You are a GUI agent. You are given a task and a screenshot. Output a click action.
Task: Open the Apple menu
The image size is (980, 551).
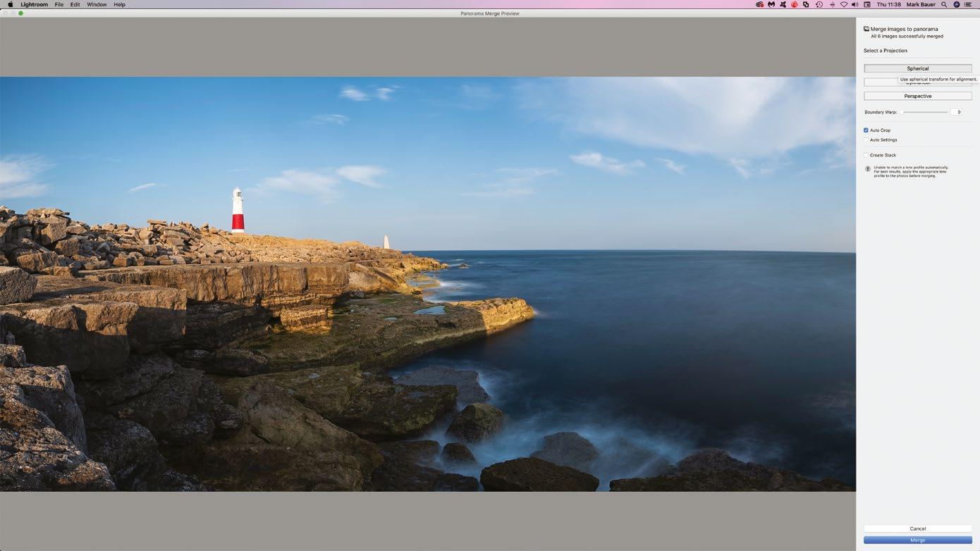point(10,4)
